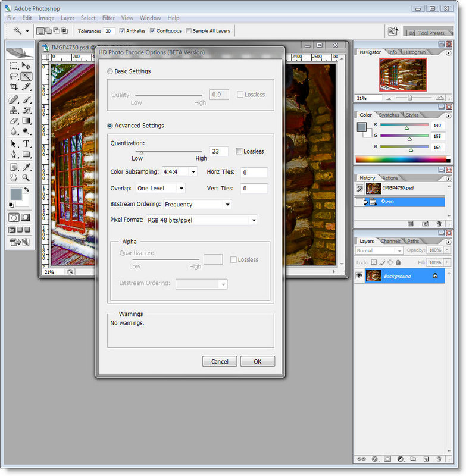This screenshot has width=466, height=476.
Task: Open the Overlap One Level dropdown
Action: [182, 188]
